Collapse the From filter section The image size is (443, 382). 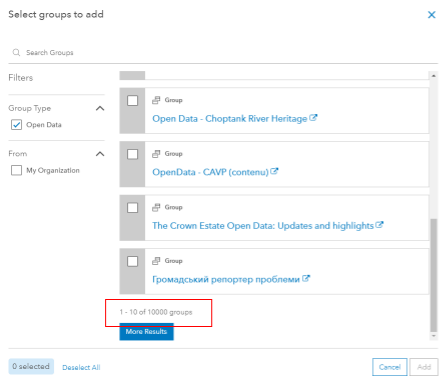pos(100,154)
